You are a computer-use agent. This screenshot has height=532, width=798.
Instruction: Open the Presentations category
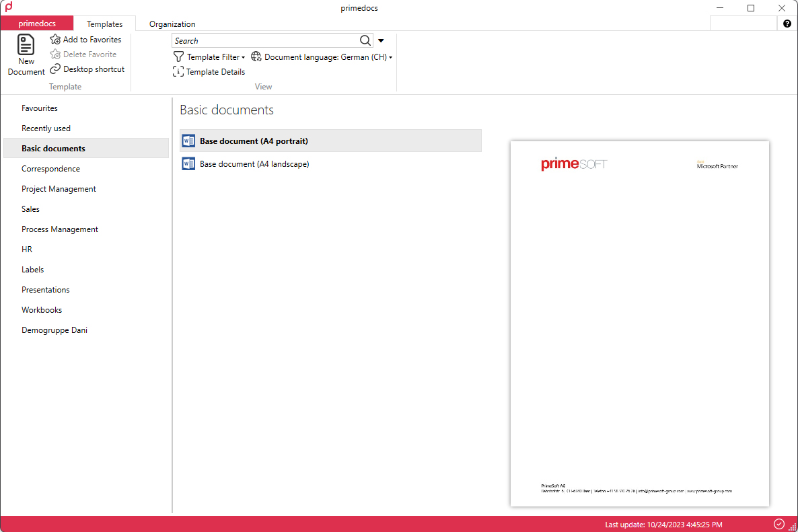point(45,289)
